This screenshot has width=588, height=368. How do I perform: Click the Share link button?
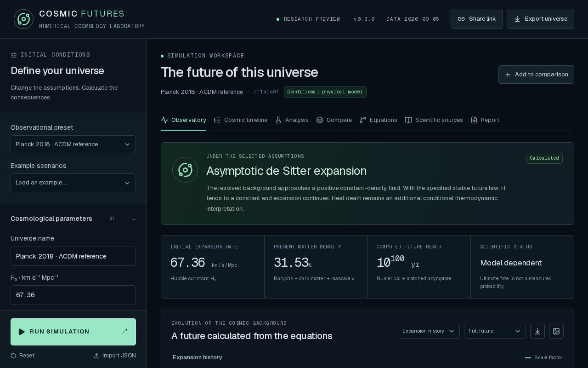[477, 19]
